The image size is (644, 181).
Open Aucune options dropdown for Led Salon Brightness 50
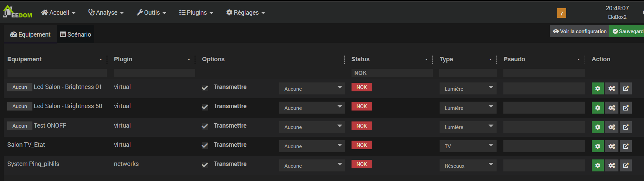(312, 108)
